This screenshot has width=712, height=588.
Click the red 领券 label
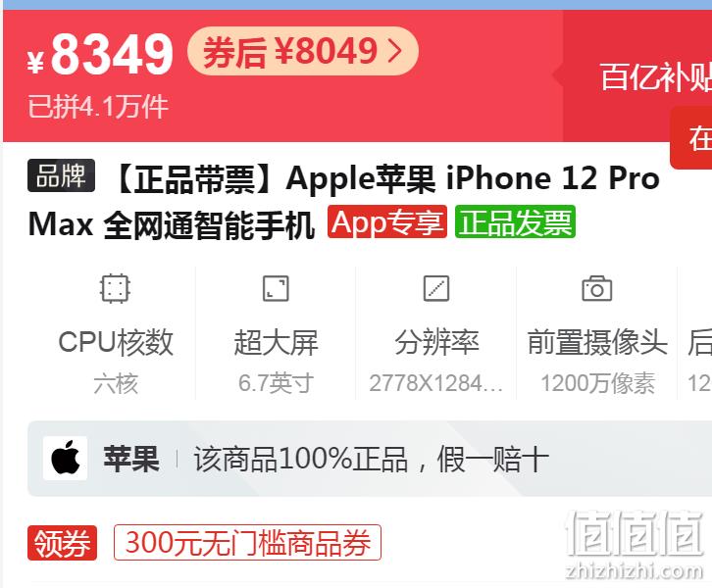click(62, 543)
